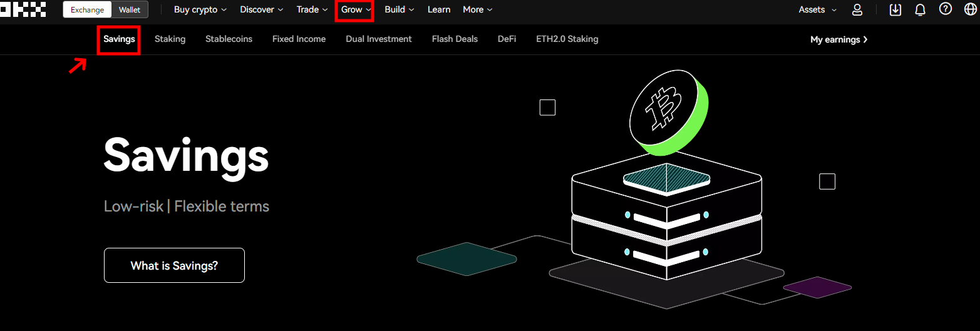980x331 pixels.
Task: Go to ETH2.0 Staking tab
Action: pos(567,39)
